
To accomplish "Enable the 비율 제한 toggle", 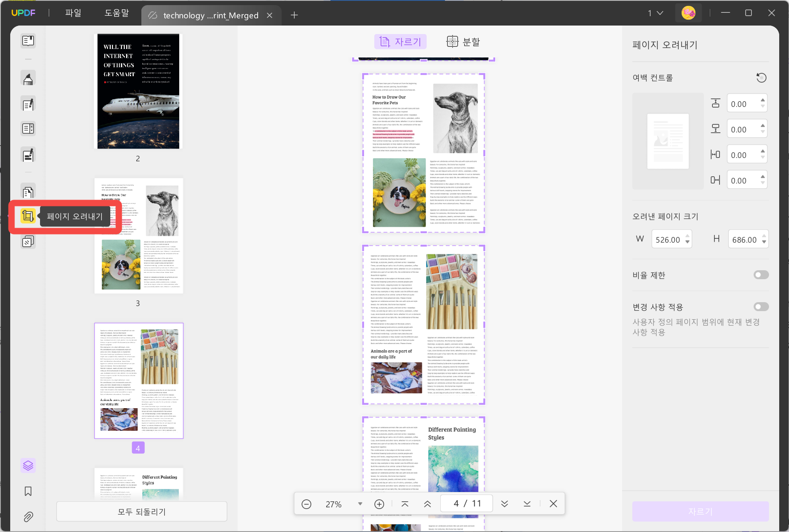I will coord(761,275).
